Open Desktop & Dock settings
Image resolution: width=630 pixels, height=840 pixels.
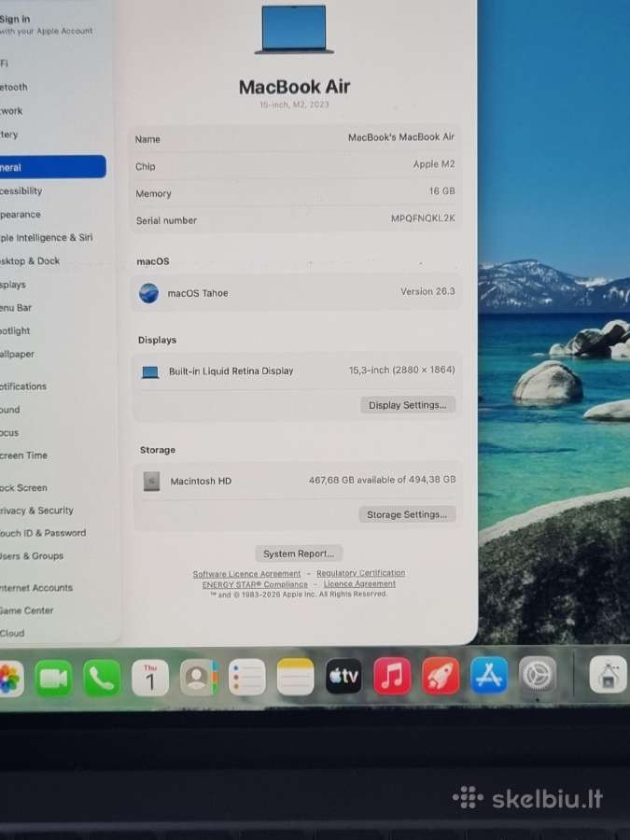[x=30, y=261]
